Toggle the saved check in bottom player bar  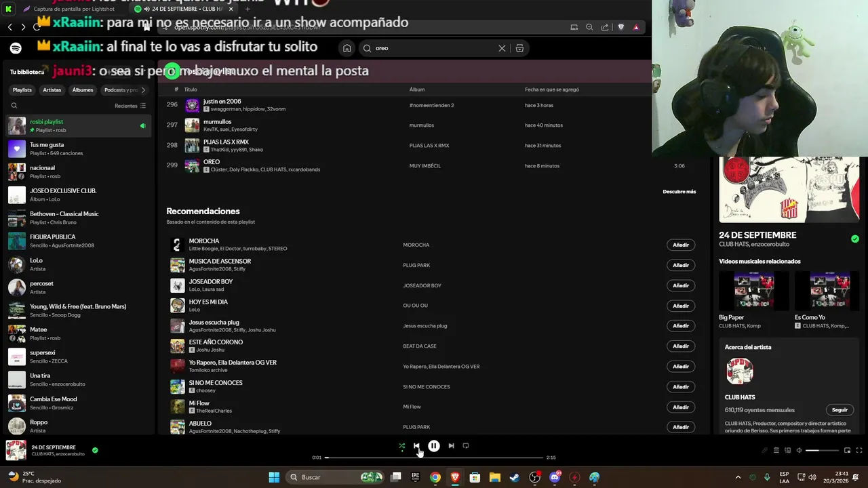[x=95, y=450]
